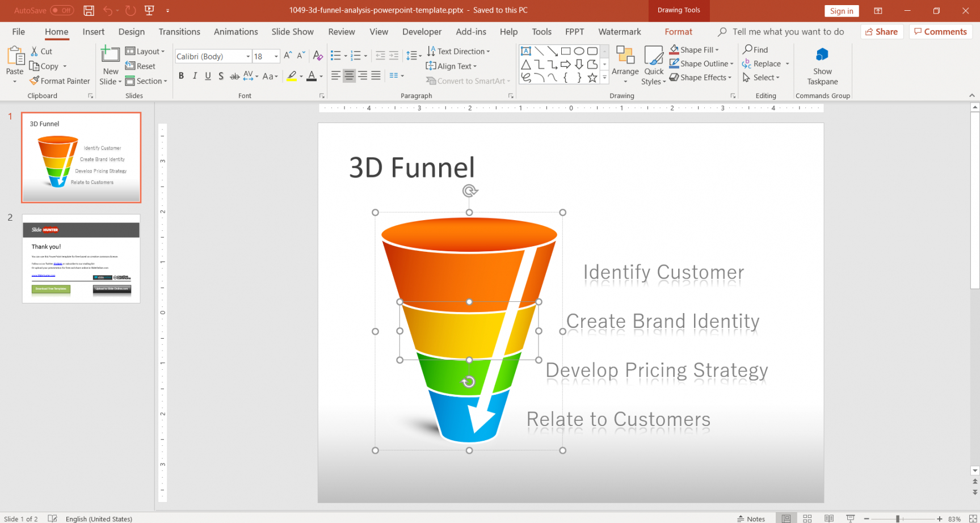Click the Save icon in the title bar
980x523 pixels.
coord(89,10)
